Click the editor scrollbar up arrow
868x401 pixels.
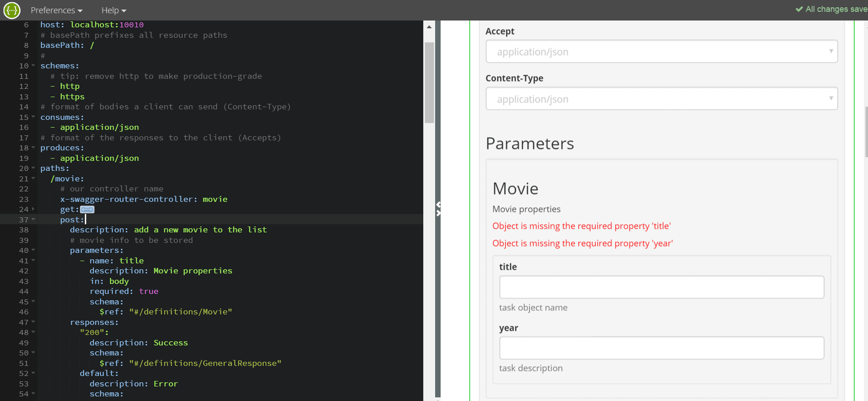(429, 27)
